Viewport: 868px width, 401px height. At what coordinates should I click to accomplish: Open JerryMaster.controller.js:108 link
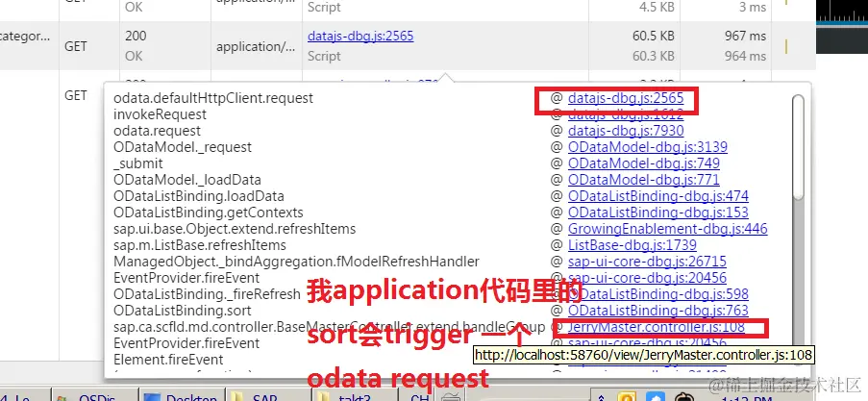657,327
